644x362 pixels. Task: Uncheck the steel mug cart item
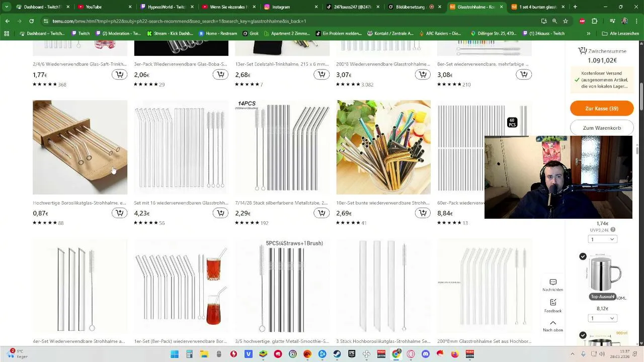(x=583, y=256)
